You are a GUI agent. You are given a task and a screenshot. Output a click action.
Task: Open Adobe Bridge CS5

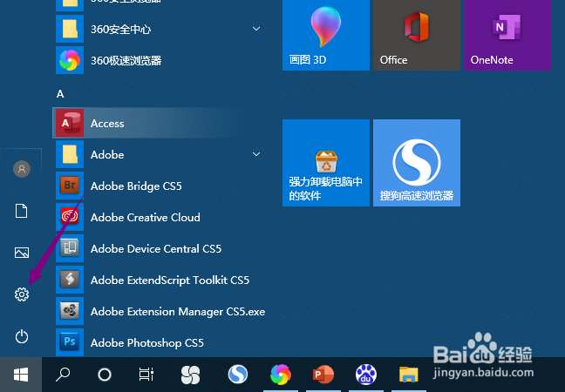tap(160, 186)
